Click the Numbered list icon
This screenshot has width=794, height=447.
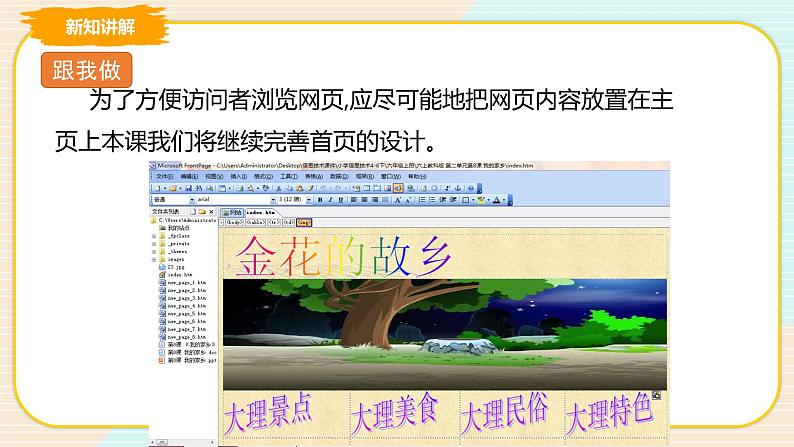422,200
